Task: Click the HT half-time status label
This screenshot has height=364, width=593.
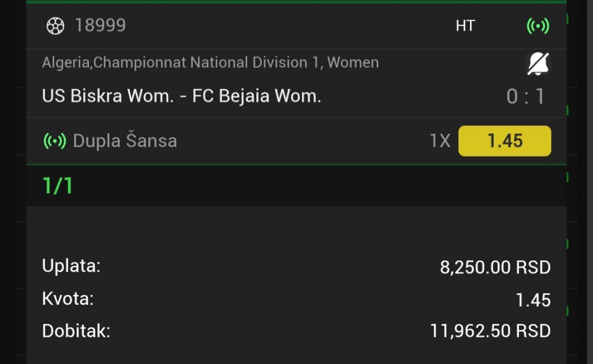Action: (465, 26)
